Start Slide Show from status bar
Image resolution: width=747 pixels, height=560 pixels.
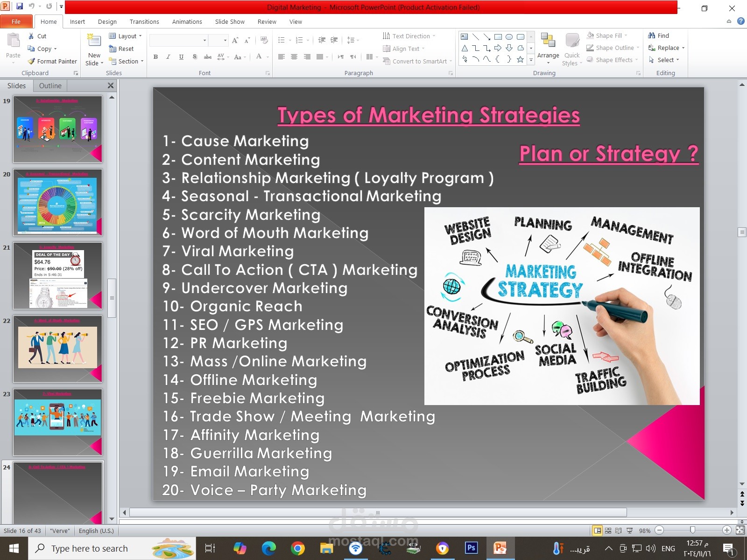pyautogui.click(x=629, y=531)
